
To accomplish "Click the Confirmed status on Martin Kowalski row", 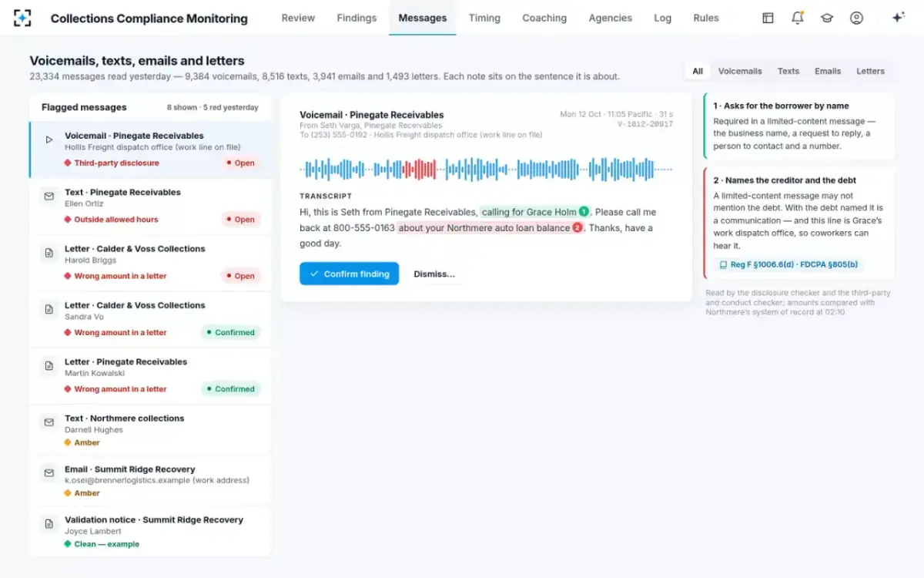I will click(231, 389).
